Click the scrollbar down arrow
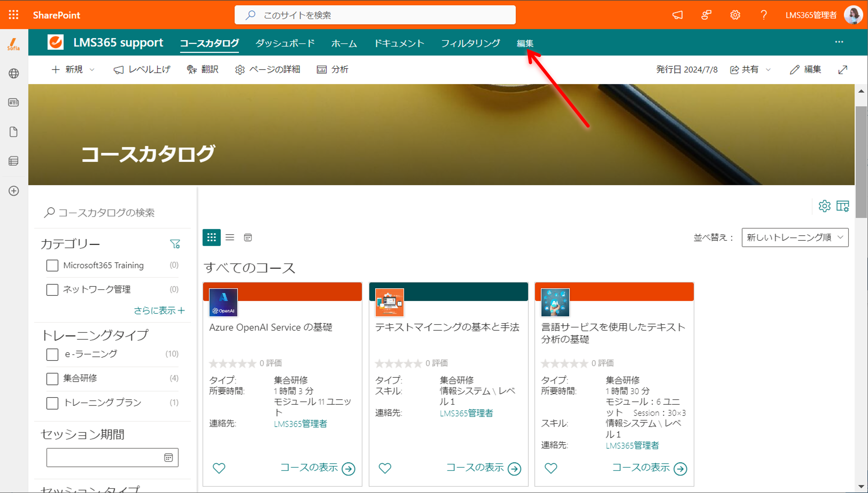Screen dimensions: 868x493 click(x=861, y=487)
